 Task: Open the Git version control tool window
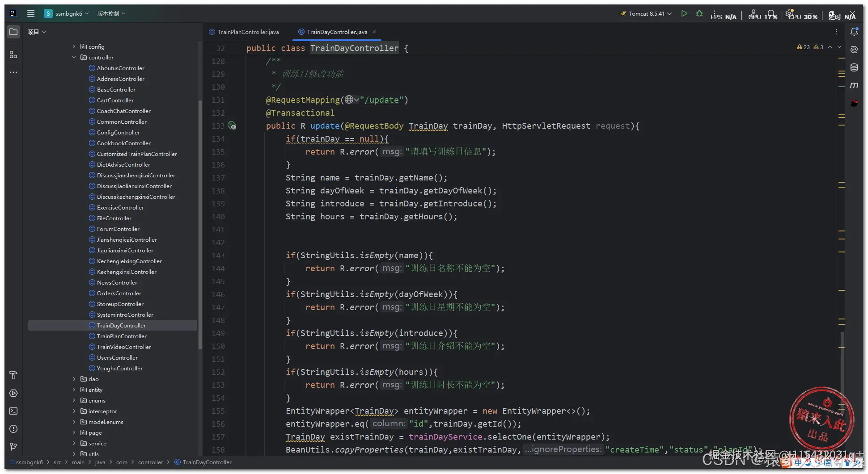(x=13, y=447)
